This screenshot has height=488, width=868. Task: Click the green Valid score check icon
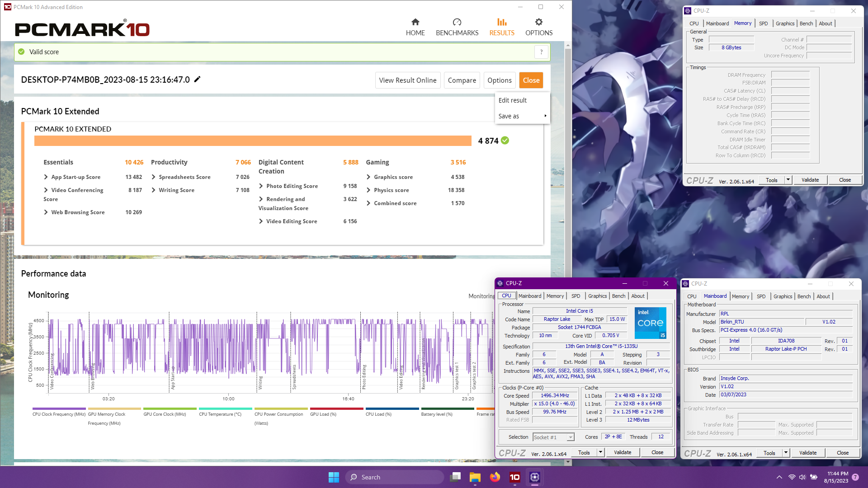[x=21, y=52]
